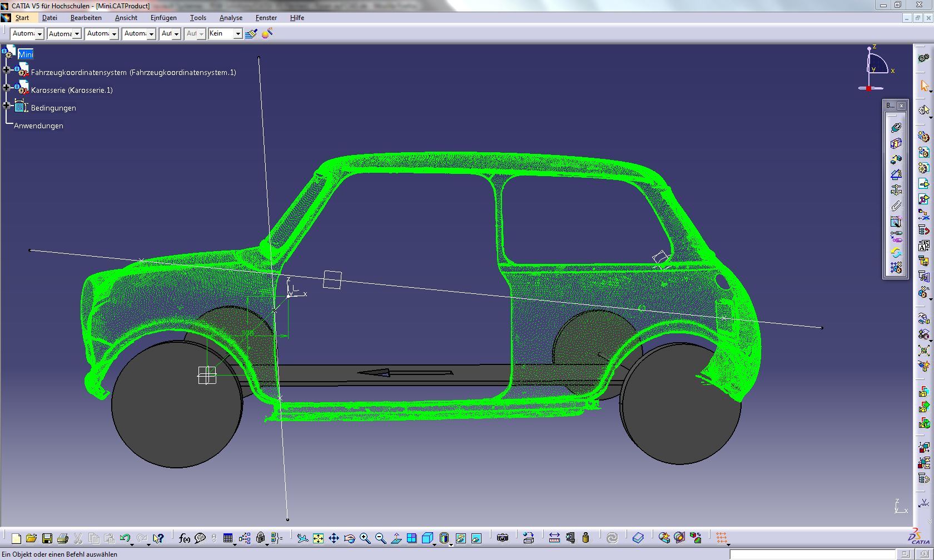Toggle Hide/Show icon in bottom toolbar
This screenshot has width=934, height=560.
(x=461, y=538)
